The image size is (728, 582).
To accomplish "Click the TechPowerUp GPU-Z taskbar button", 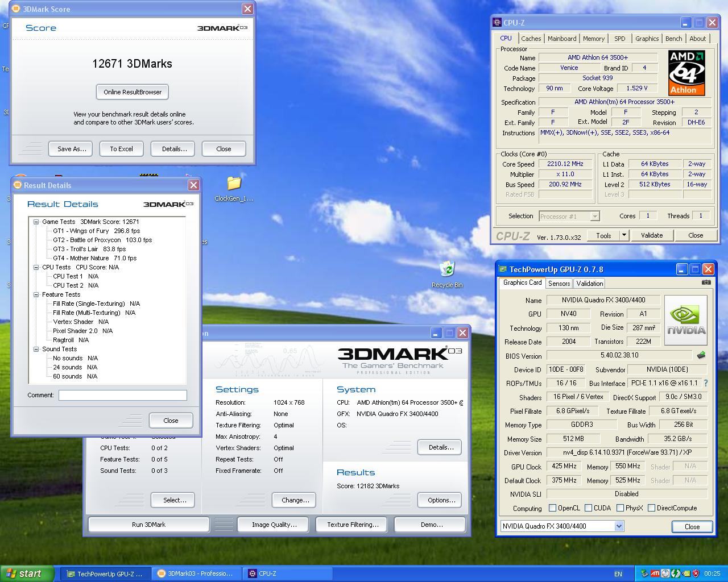I will pyautogui.click(x=106, y=574).
